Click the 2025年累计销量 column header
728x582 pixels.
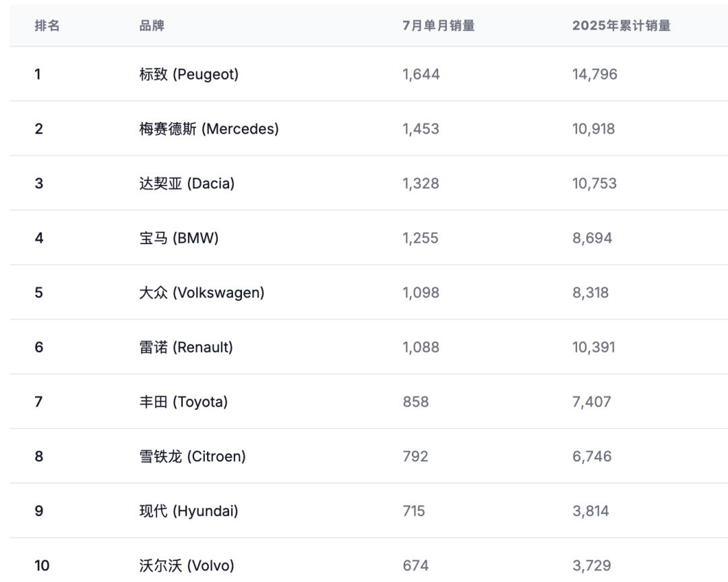click(621, 26)
